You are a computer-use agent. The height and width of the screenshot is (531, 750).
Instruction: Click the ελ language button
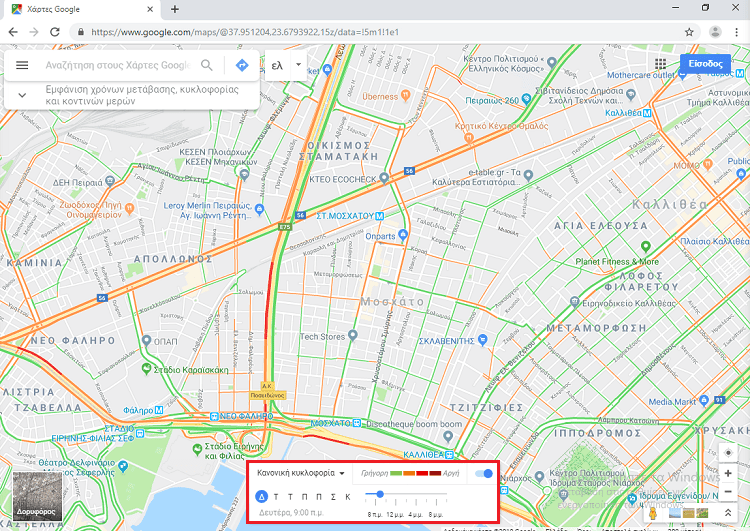pyautogui.click(x=277, y=65)
